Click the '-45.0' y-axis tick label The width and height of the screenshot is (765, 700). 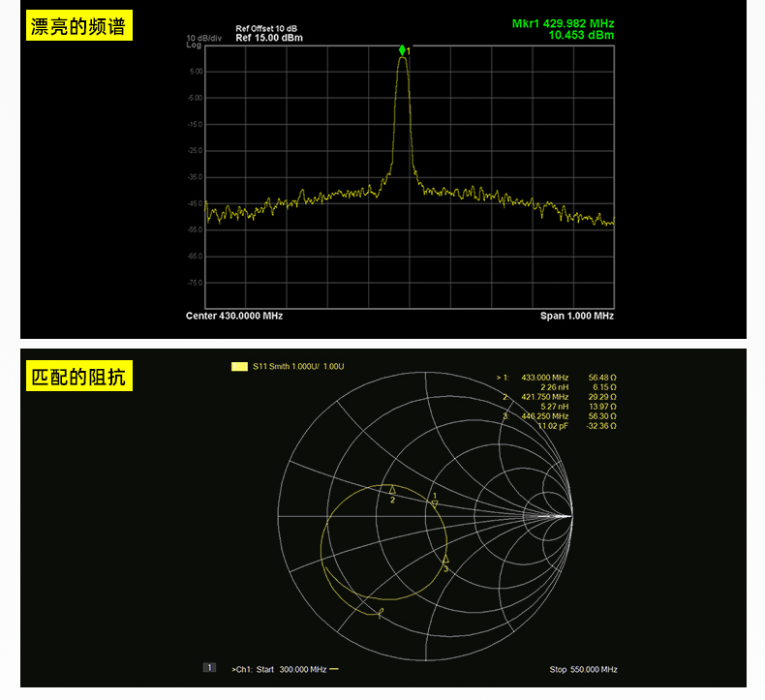[x=196, y=203]
